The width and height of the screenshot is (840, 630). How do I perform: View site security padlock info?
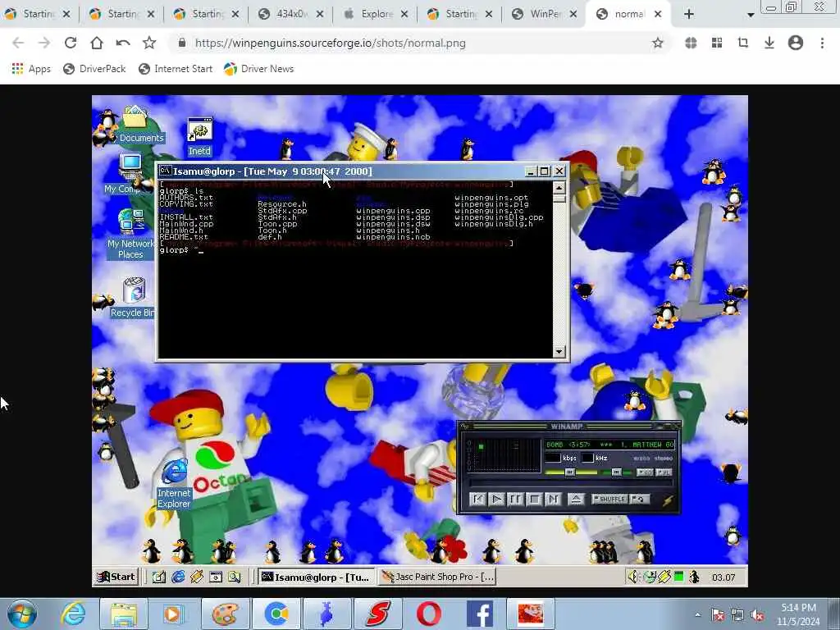click(x=182, y=43)
